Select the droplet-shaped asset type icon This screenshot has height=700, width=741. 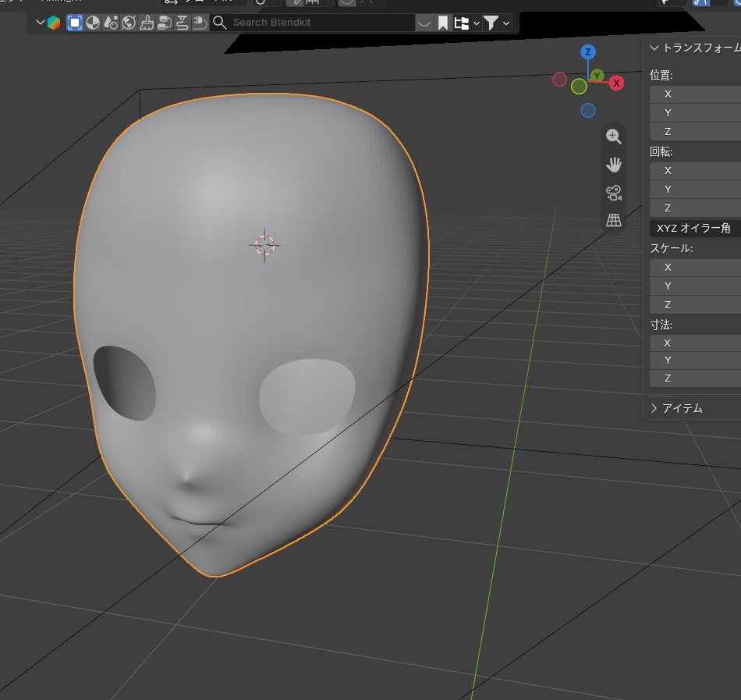click(x=111, y=23)
